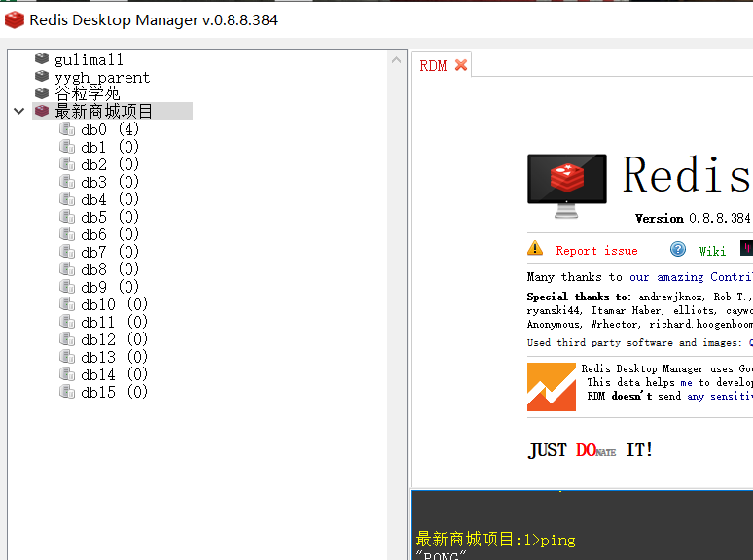Select the 'db13 (0)' row text
This screenshot has height=560, width=753.
114,357
